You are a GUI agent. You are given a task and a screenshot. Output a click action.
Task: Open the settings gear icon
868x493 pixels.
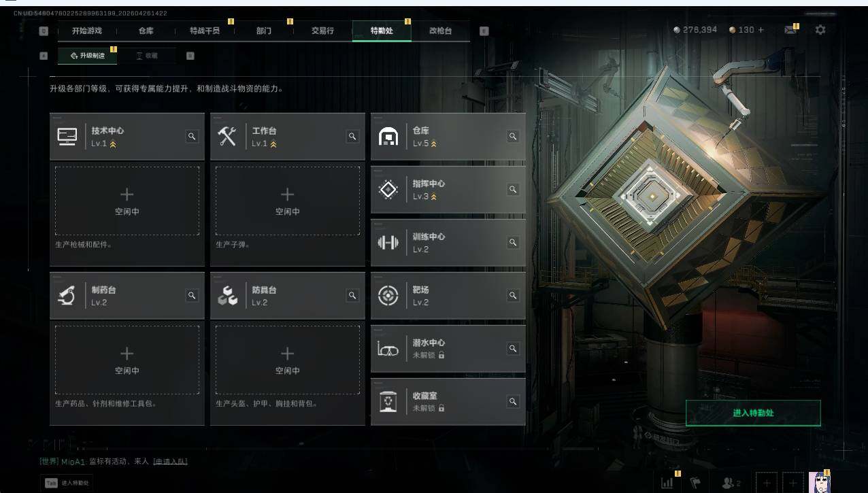coord(820,30)
